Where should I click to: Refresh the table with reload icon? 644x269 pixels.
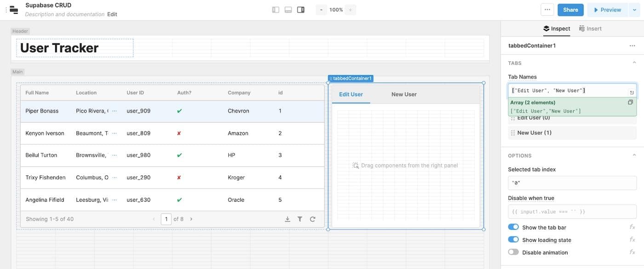pyautogui.click(x=313, y=219)
